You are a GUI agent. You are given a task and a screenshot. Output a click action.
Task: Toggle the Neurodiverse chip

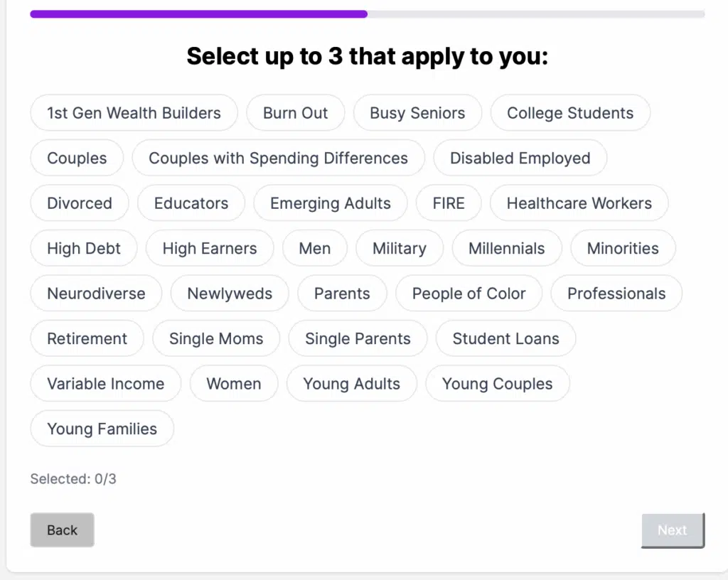[x=96, y=294]
